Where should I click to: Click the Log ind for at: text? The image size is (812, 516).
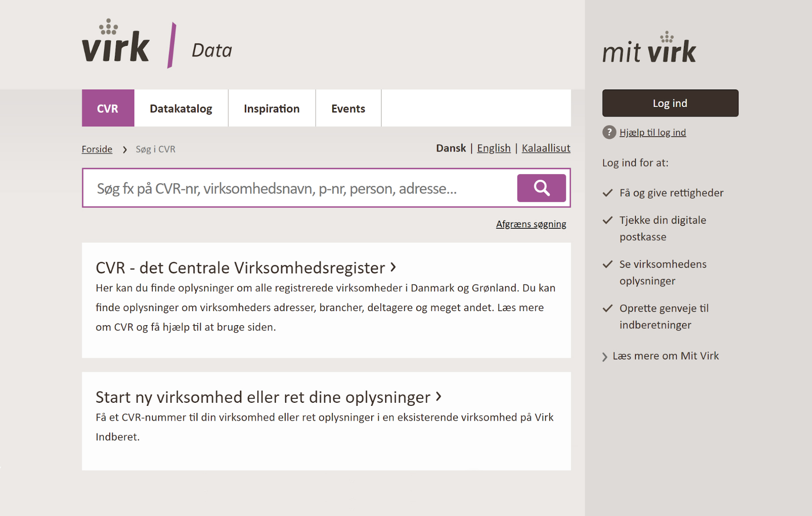coord(635,163)
